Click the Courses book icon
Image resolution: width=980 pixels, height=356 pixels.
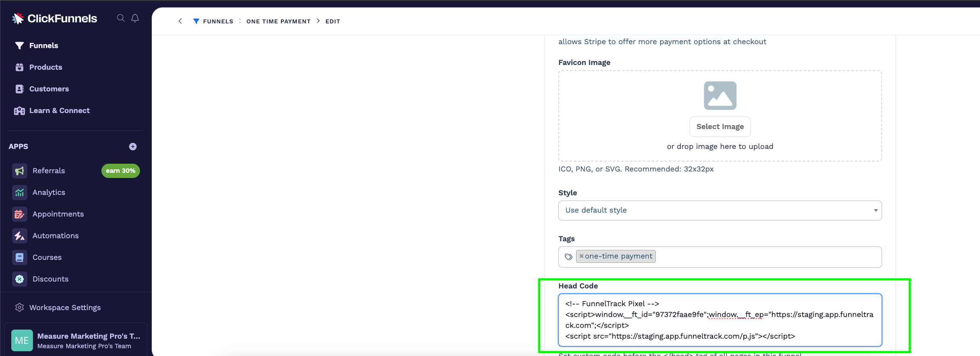[x=20, y=257]
